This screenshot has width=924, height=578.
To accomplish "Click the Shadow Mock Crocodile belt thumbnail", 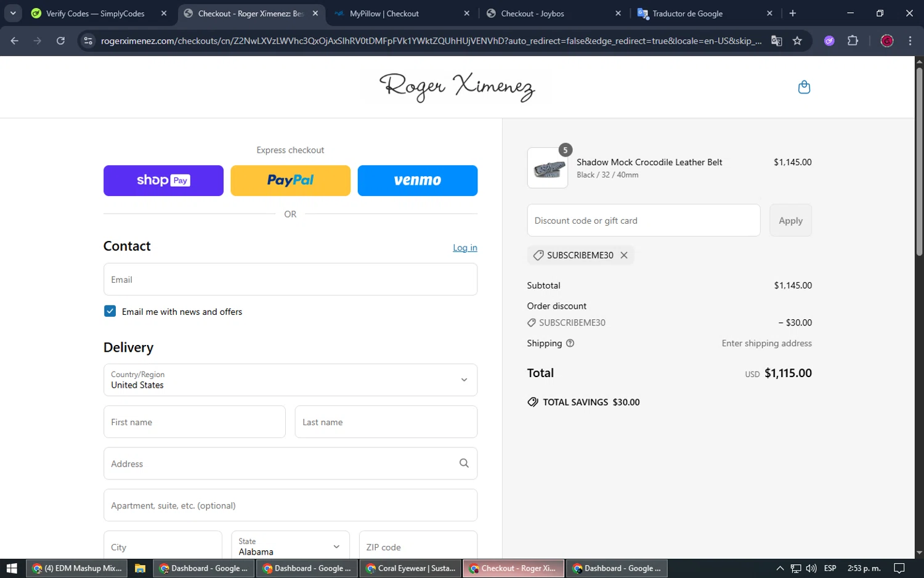I will [x=548, y=168].
